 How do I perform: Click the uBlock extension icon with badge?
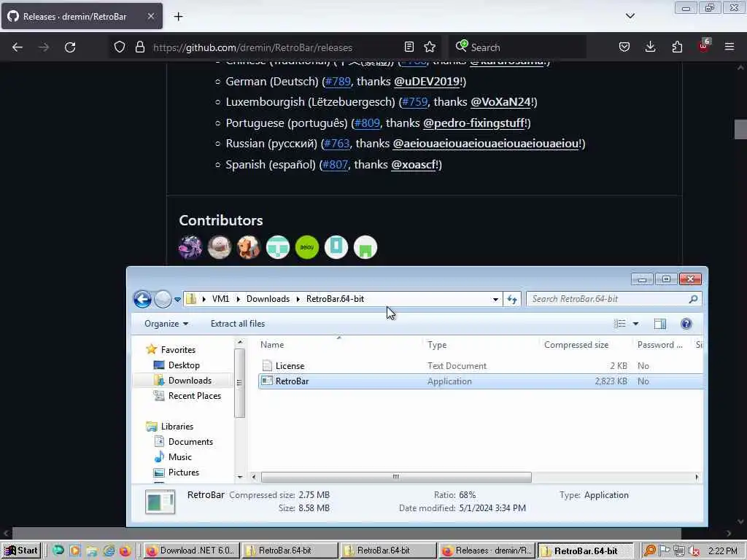[x=704, y=46]
